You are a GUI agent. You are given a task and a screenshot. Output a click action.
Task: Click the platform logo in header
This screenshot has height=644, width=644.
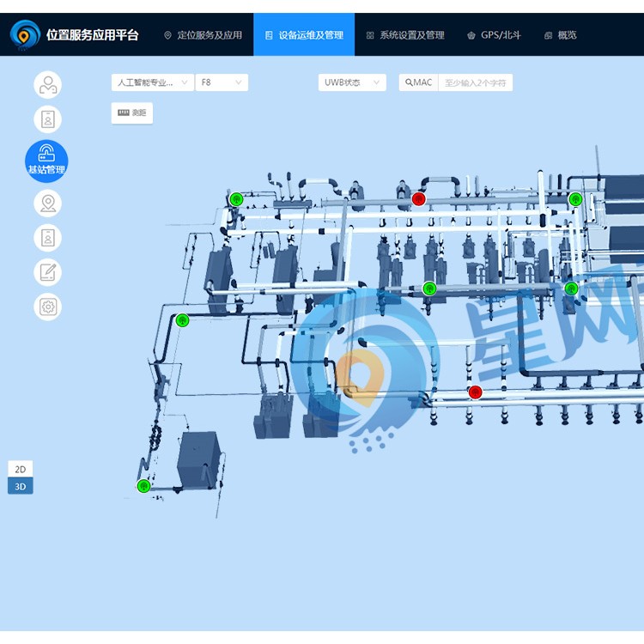tap(25, 35)
